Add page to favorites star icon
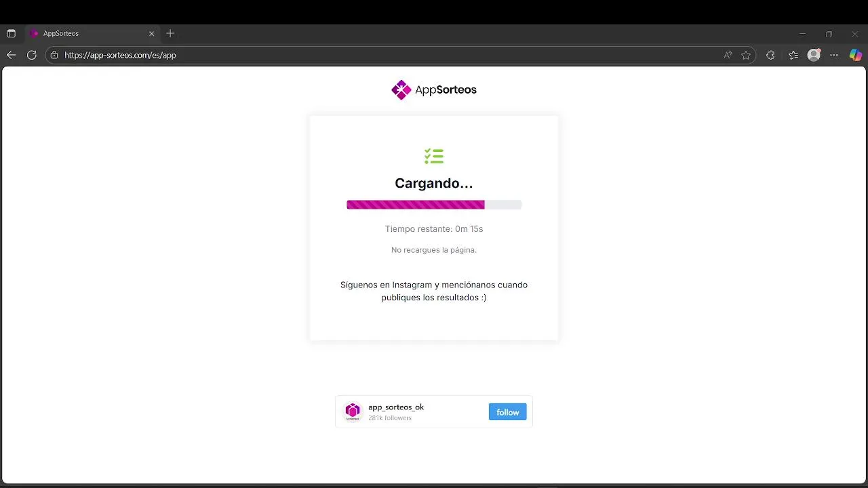868x488 pixels. [x=746, y=55]
